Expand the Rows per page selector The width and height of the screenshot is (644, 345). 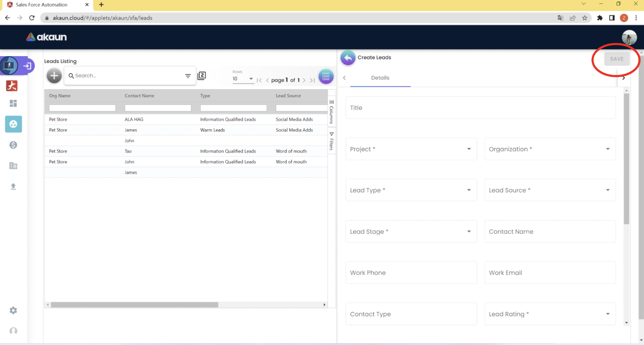pos(243,79)
